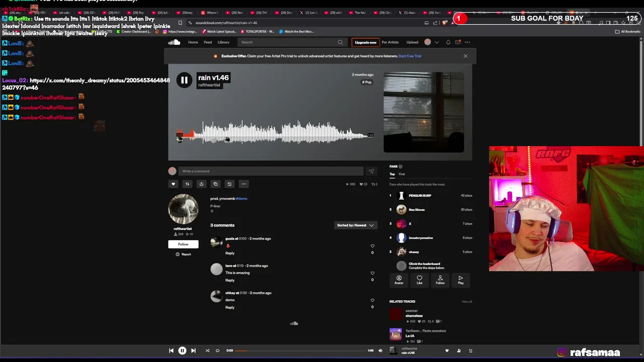The width and height of the screenshot is (644, 362).
Task: Open the rain v1.46 cover artwork
Action: coord(424,112)
